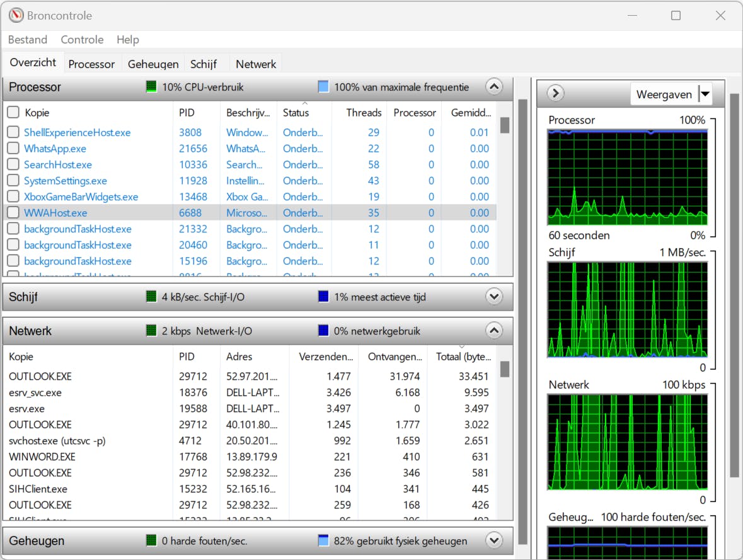Hide the graphs pane with arrow button

tap(555, 94)
